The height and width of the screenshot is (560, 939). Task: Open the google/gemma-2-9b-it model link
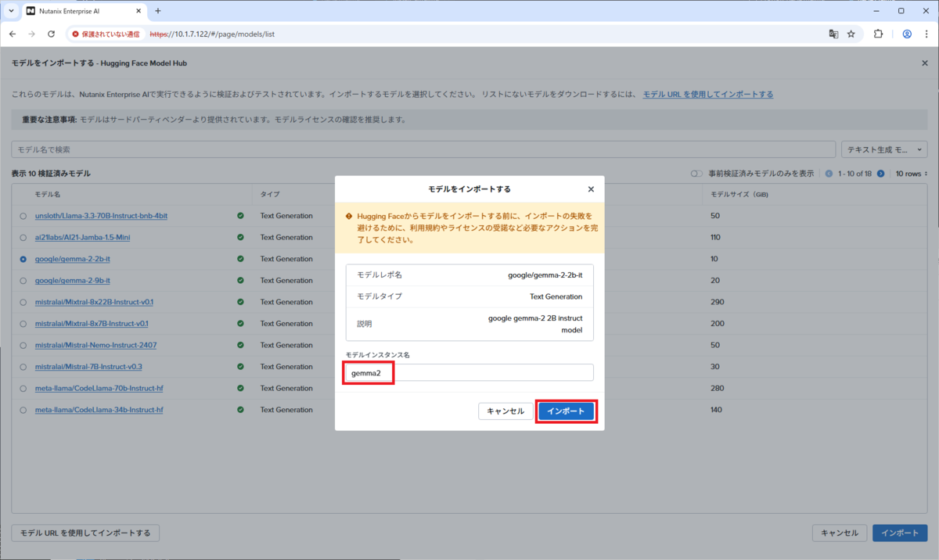point(73,280)
